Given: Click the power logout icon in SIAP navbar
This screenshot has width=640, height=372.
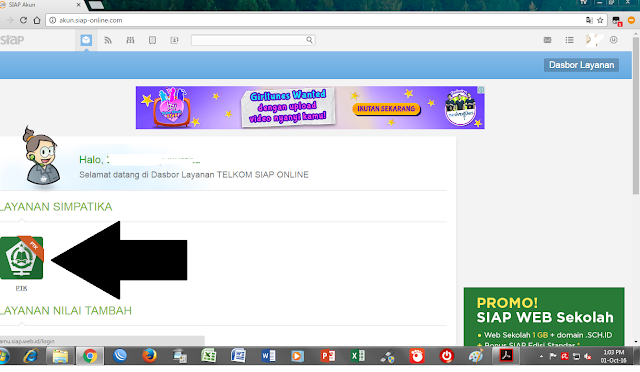Looking at the screenshot, I should (x=613, y=40).
